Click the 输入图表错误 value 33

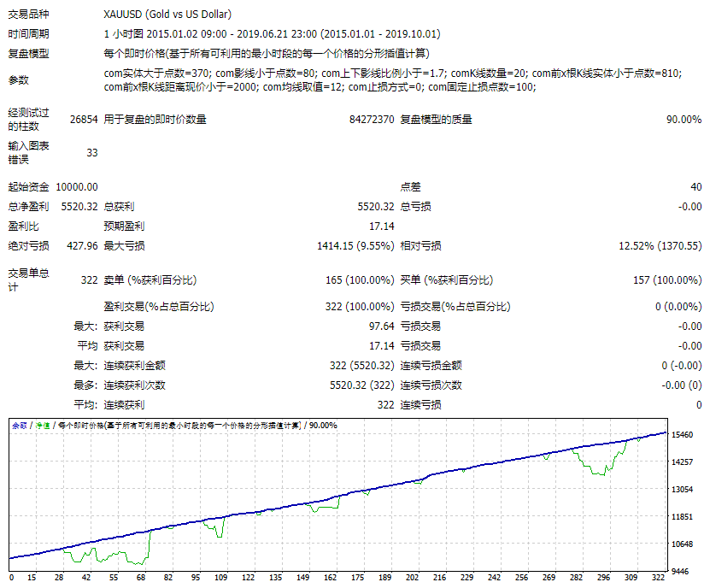(x=91, y=152)
